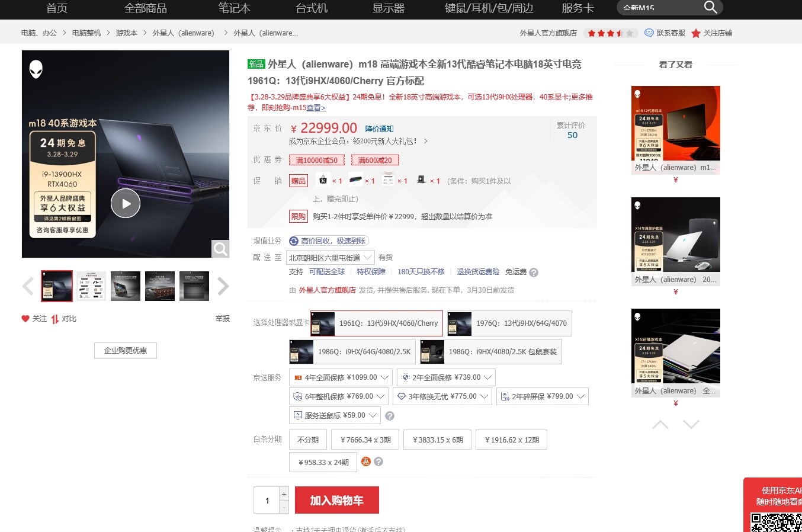This screenshot has width=802, height=532.
Task: Click the first gift item icon
Action: coord(323,179)
